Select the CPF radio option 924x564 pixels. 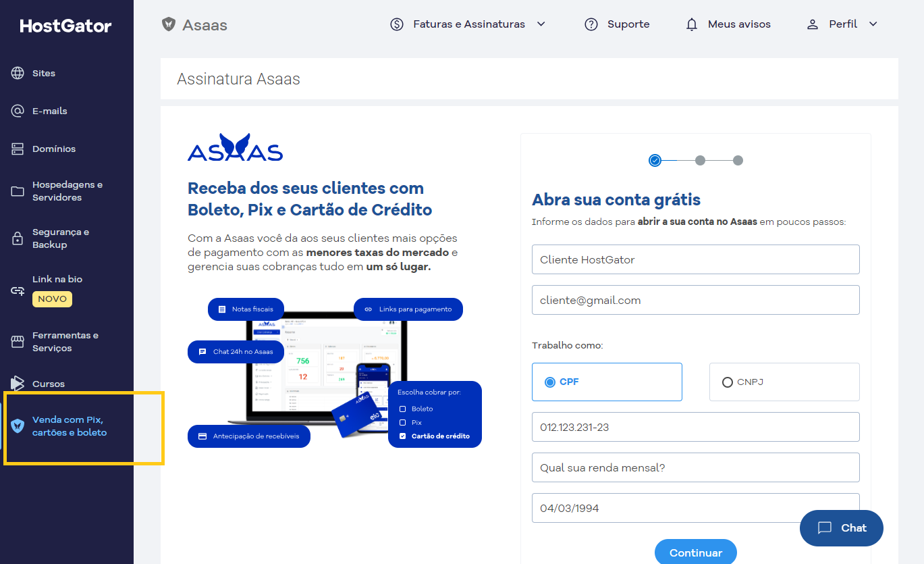tap(550, 382)
